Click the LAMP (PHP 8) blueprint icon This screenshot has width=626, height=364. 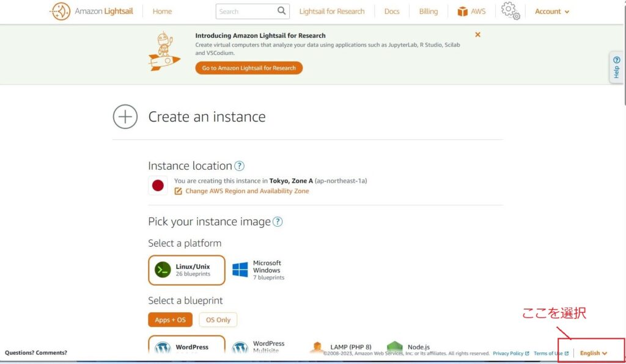click(x=317, y=348)
